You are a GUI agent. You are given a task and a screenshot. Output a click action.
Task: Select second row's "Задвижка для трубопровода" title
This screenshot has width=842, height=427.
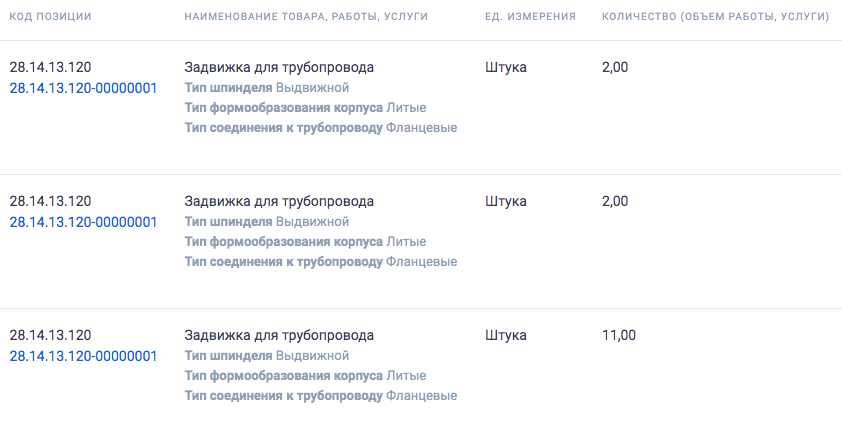(x=279, y=201)
